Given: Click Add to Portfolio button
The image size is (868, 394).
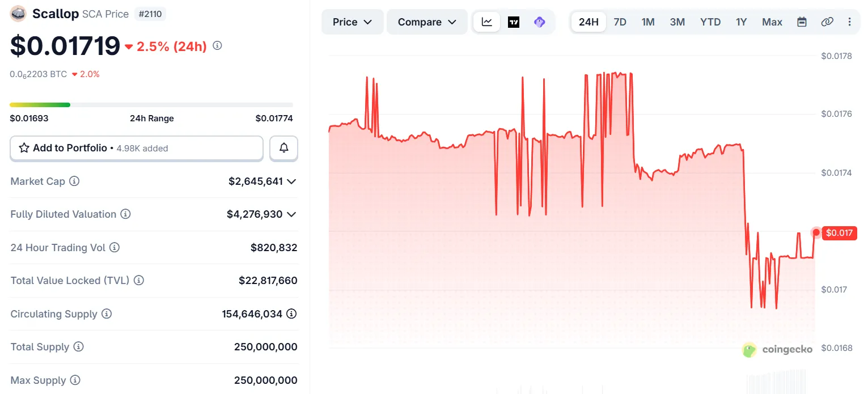Looking at the screenshot, I should [x=137, y=148].
